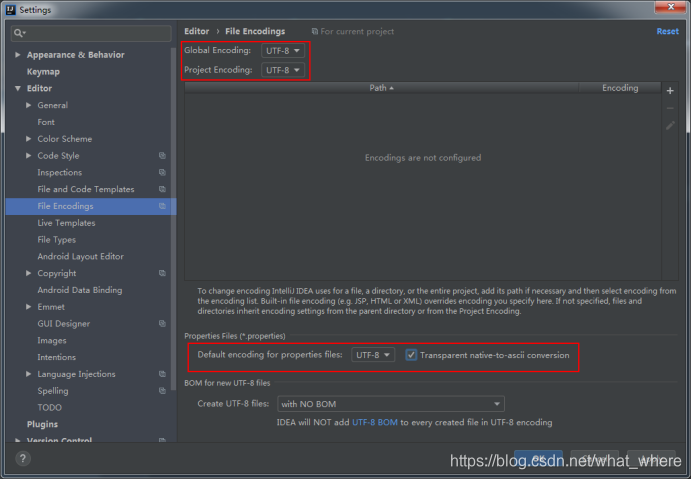Expand the Code Style node
Viewport: 692px width, 480px height.
(x=29, y=155)
